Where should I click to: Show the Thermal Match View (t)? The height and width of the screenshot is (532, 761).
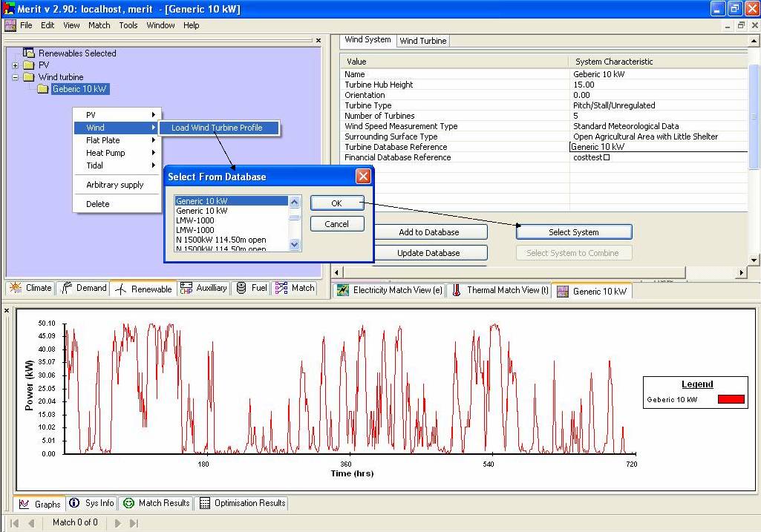(x=500, y=290)
